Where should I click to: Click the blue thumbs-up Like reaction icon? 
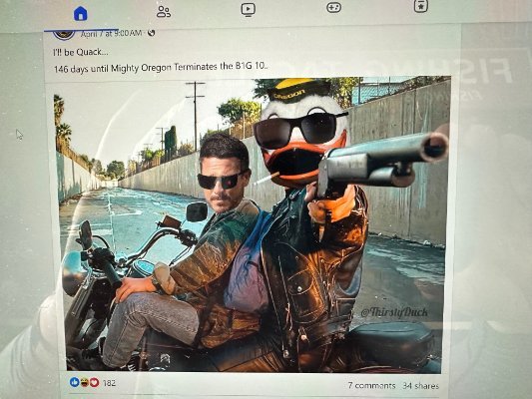coord(74,382)
